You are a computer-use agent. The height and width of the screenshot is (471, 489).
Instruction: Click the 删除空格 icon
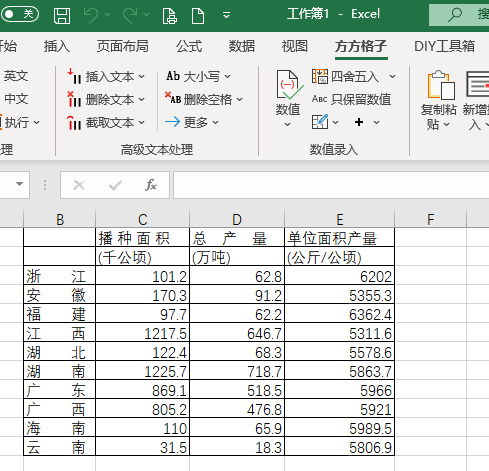(x=173, y=98)
